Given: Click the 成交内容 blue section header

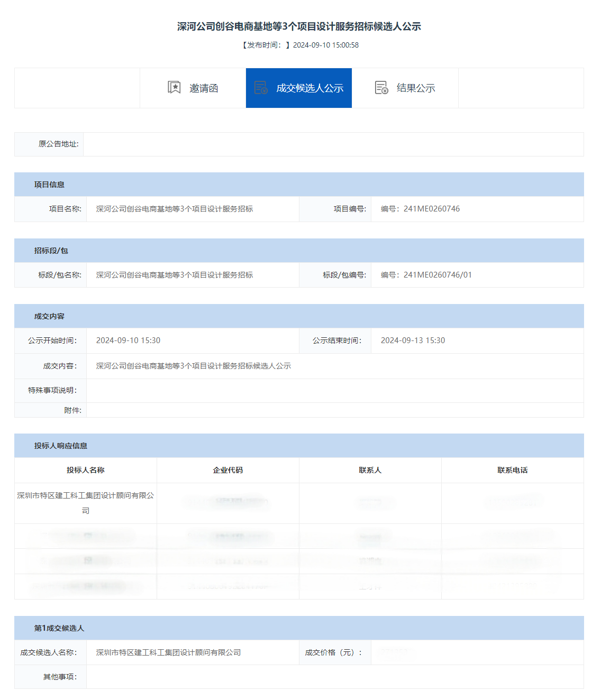Looking at the screenshot, I should click(x=299, y=316).
